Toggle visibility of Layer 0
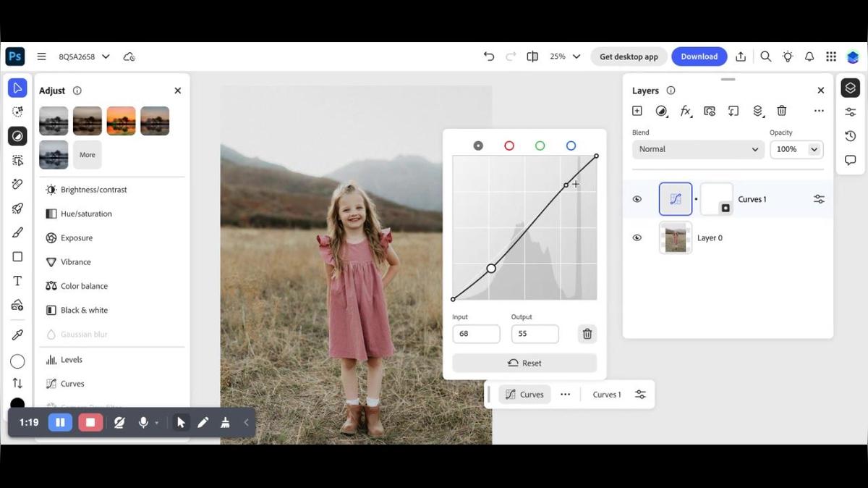The image size is (868, 488). (637, 237)
